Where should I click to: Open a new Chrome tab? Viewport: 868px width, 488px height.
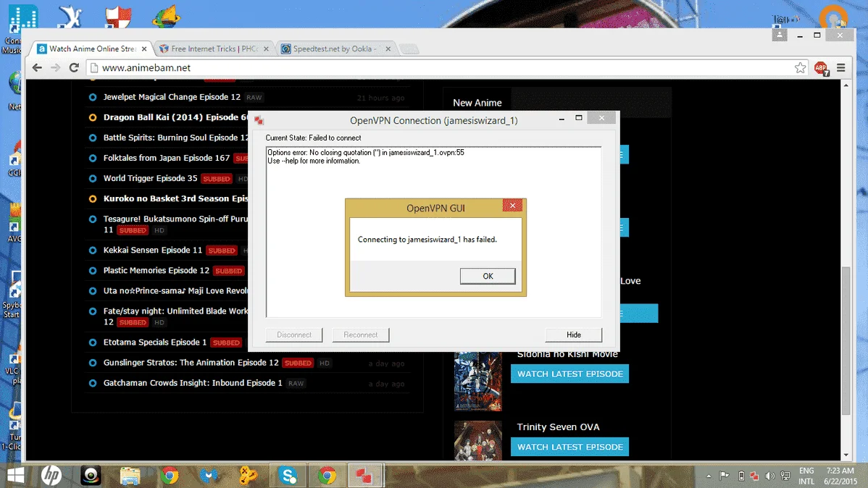point(409,49)
